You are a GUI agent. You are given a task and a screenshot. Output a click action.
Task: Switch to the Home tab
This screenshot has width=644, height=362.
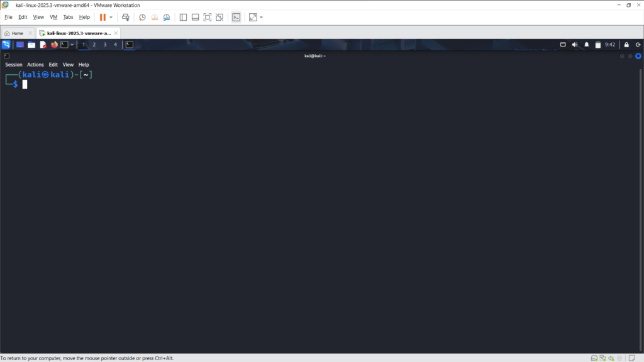tap(14, 33)
